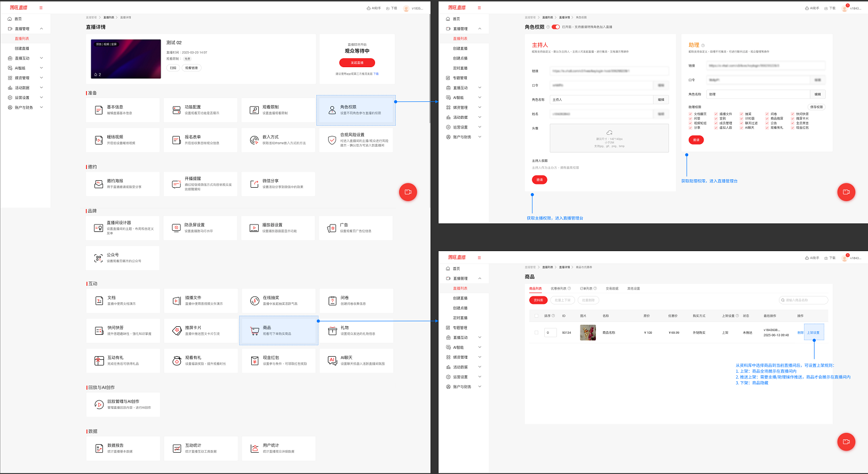Click the 功能配置 card icon
Screen dimensions: 868x474
177,110
